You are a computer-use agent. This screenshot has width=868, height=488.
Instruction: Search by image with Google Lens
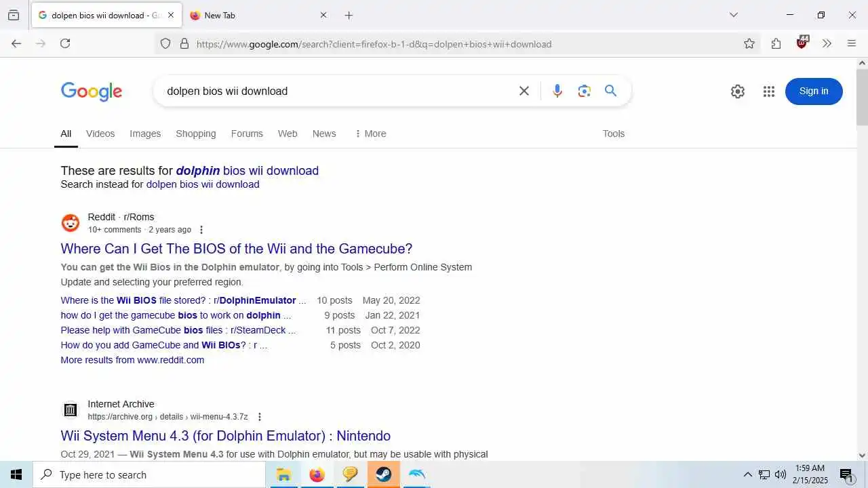585,91
